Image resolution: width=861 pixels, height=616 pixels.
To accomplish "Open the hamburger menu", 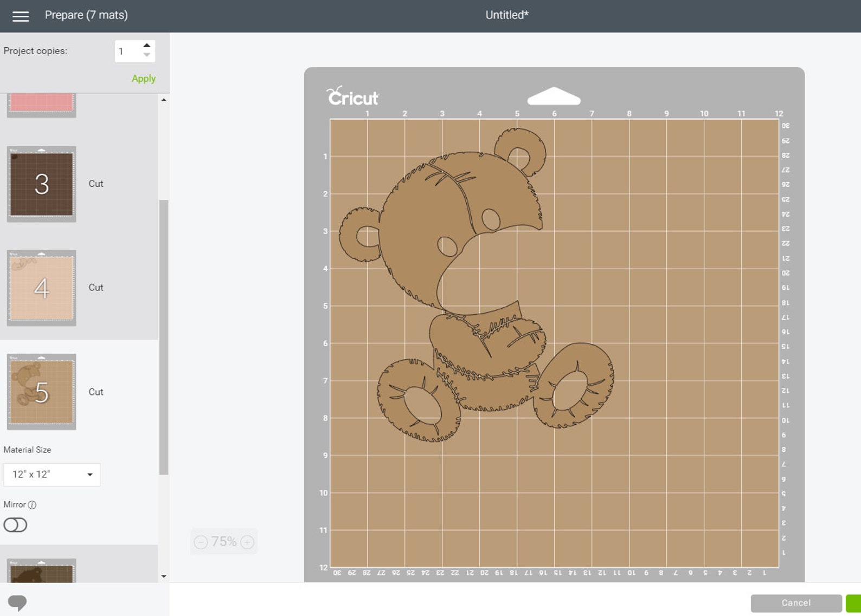I will (21, 16).
